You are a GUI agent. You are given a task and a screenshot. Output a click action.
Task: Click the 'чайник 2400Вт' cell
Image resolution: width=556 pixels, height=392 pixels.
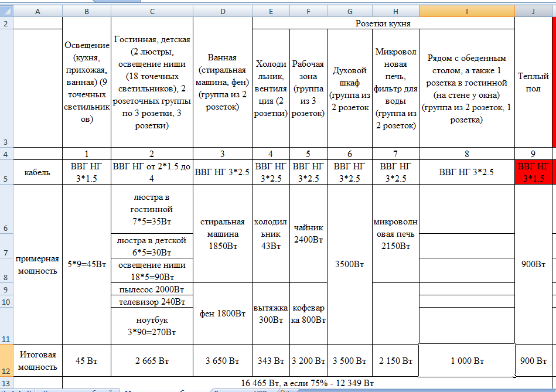308,234
